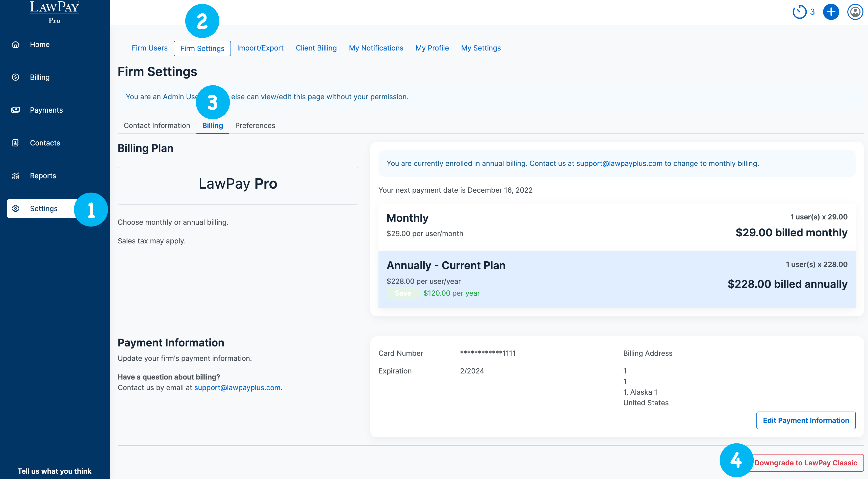Image resolution: width=868 pixels, height=479 pixels.
Task: Open the timer clock icon in header
Action: (x=799, y=12)
